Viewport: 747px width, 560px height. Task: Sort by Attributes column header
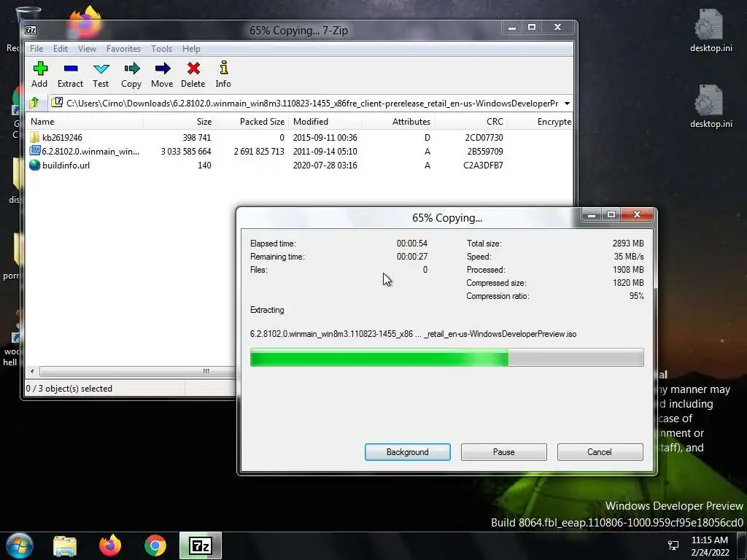tap(398, 122)
